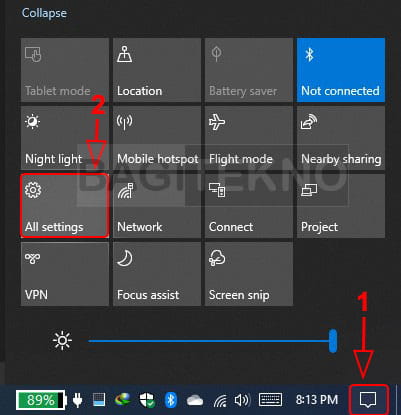The width and height of the screenshot is (401, 415).
Task: Enable Mobile hotspot
Action: 157,138
